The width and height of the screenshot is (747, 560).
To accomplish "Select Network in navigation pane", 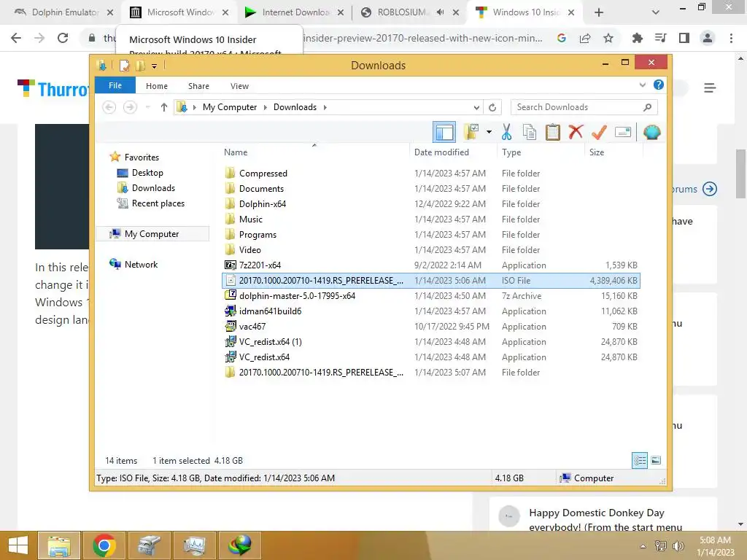I will click(141, 264).
